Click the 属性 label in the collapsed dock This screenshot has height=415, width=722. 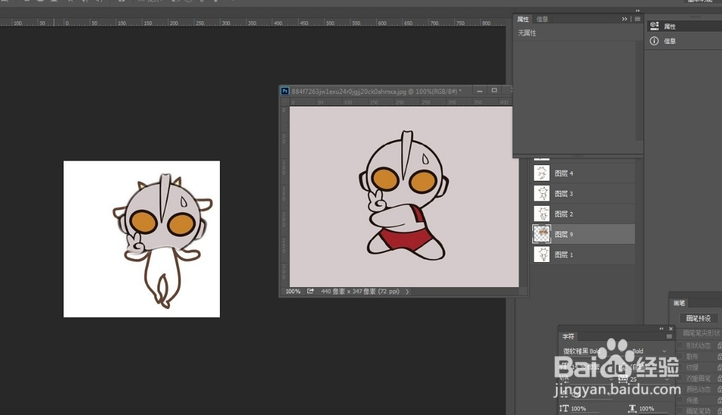point(670,27)
